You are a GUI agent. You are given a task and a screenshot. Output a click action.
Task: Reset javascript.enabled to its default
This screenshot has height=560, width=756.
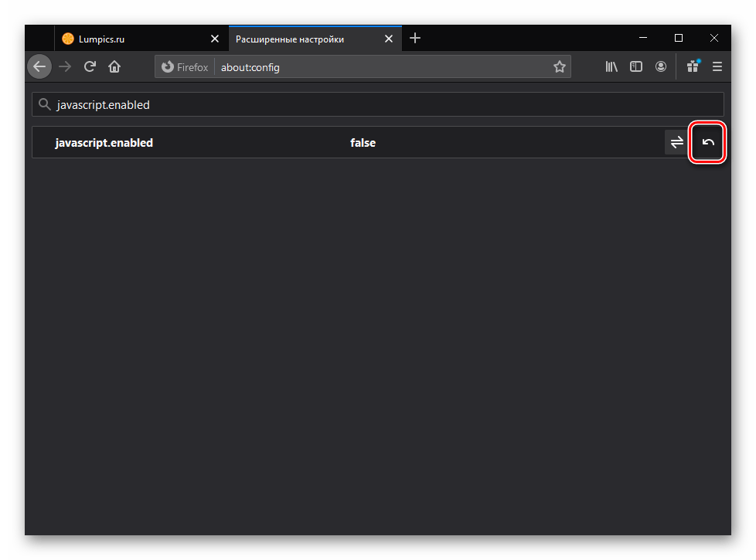tap(708, 142)
